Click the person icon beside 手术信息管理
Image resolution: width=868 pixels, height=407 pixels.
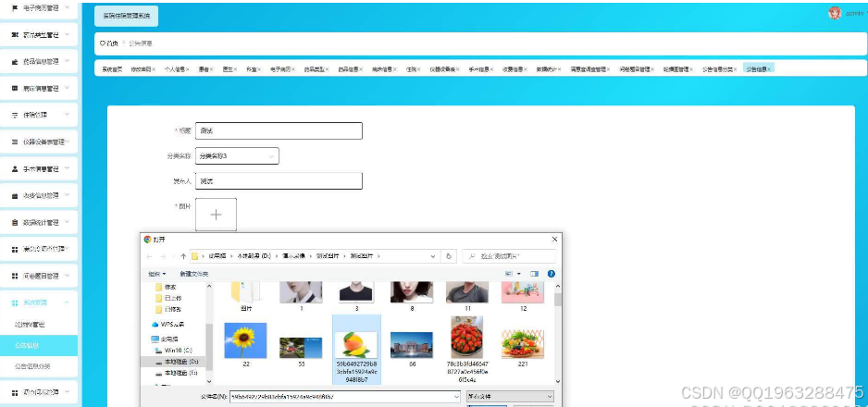(15, 169)
